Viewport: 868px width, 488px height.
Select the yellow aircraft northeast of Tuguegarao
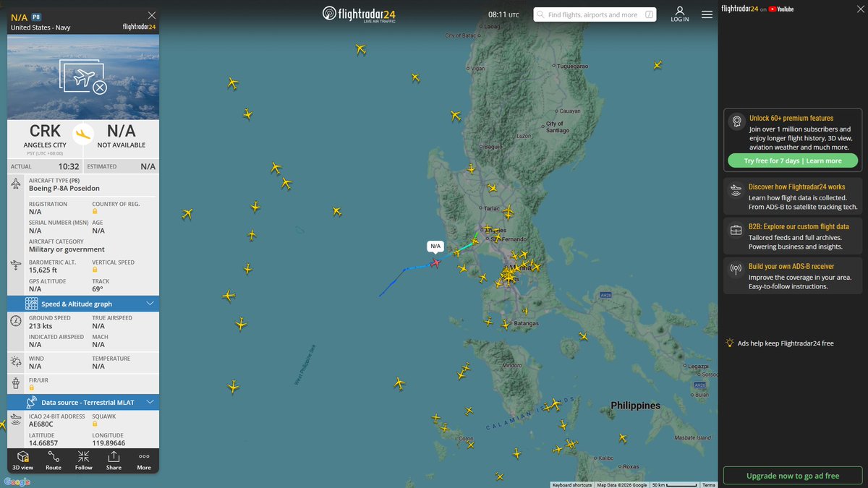coord(657,65)
